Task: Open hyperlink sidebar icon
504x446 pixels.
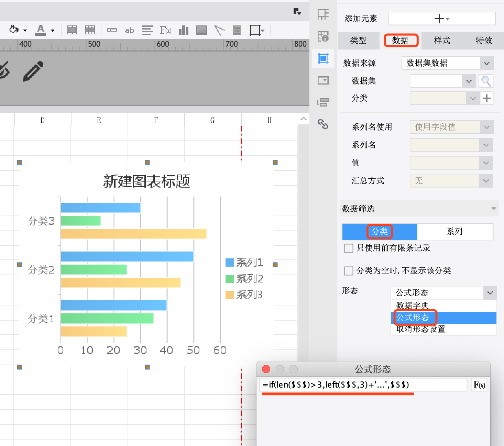Action: (323, 124)
